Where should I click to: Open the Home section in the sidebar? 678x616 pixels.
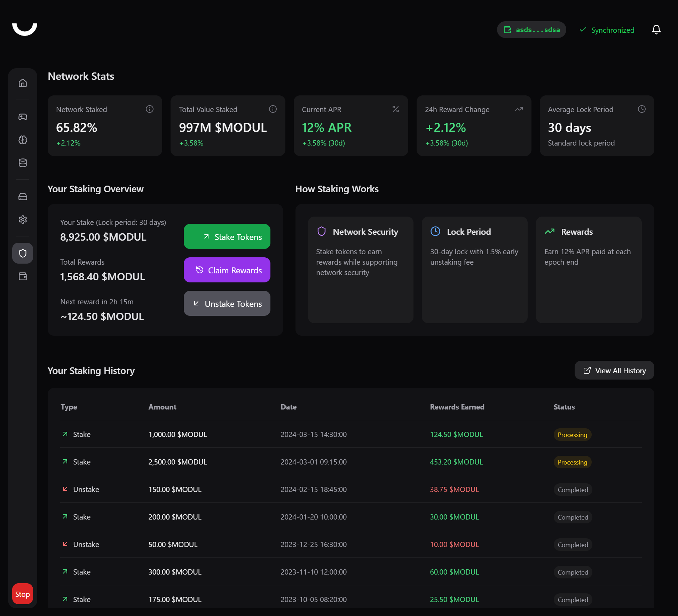point(22,83)
